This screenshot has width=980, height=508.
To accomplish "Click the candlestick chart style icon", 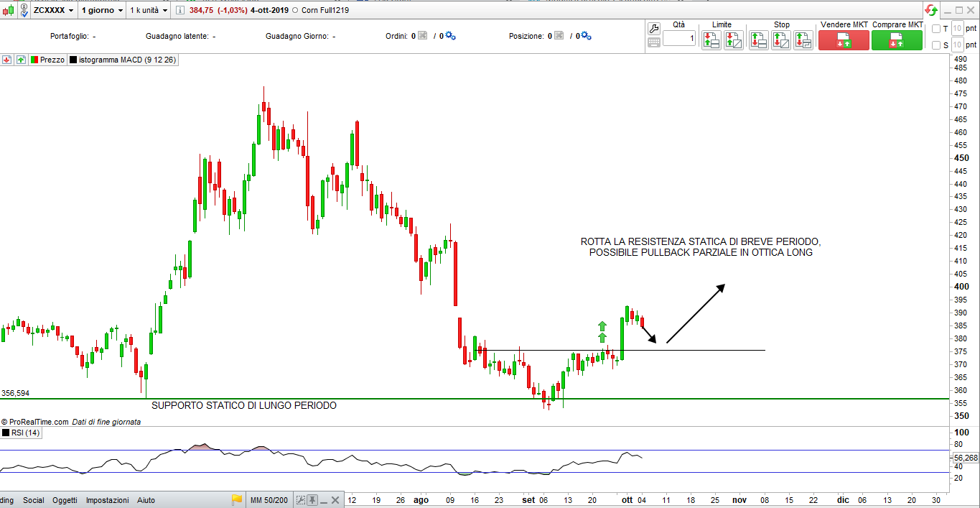I will click(x=9, y=11).
